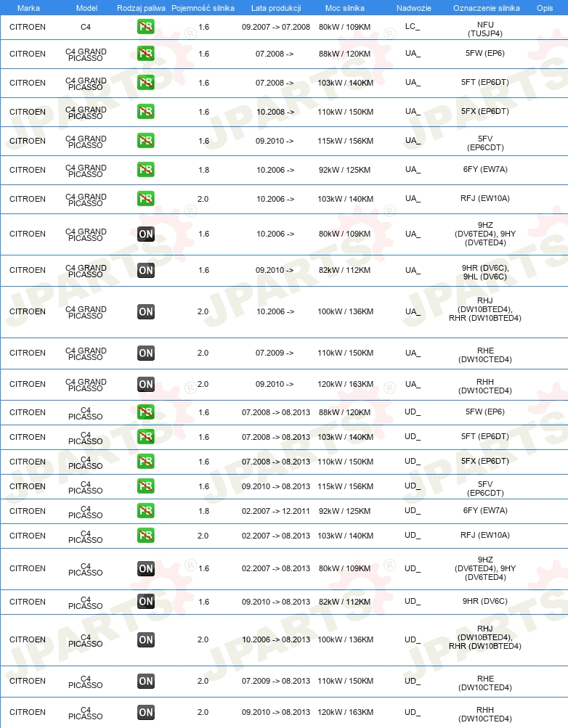Click engine code 9HR (DV6C), 9HL (DV6C)
This screenshot has height=728, width=568.
[x=485, y=272]
